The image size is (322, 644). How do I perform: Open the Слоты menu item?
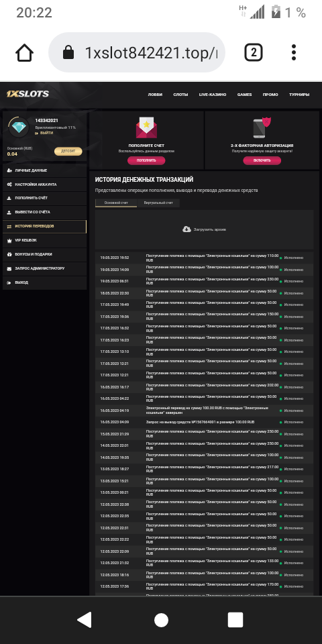[180, 95]
